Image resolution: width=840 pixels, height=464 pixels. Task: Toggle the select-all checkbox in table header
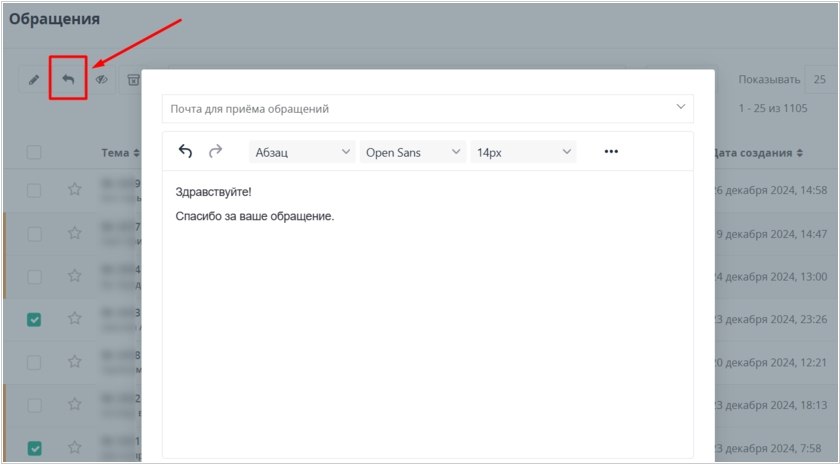coord(34,153)
